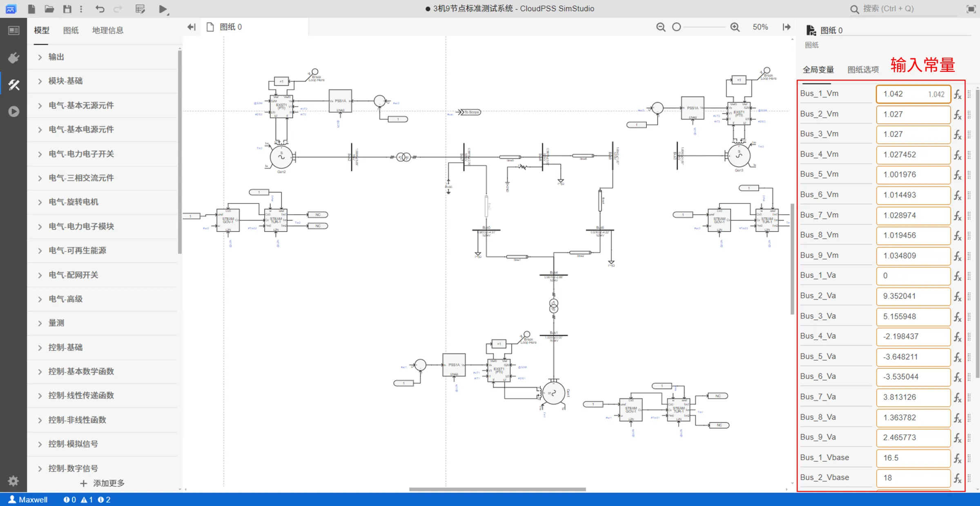Viewport: 980px width, 506px height.
Task: Click the Bus_5_Vm value field
Action: [913, 175]
